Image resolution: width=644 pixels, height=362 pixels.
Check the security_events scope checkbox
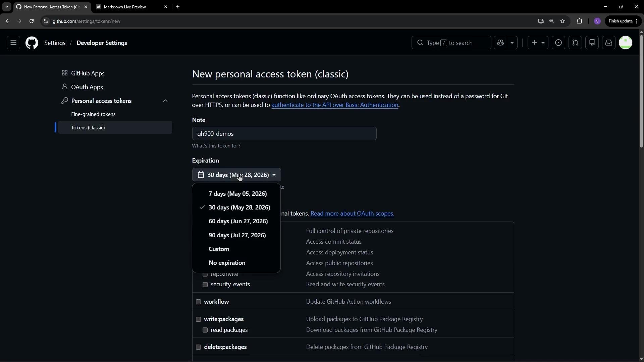point(205,285)
